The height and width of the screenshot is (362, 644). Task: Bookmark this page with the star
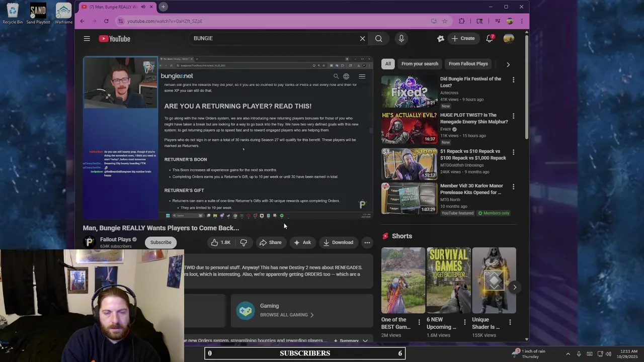point(445,21)
